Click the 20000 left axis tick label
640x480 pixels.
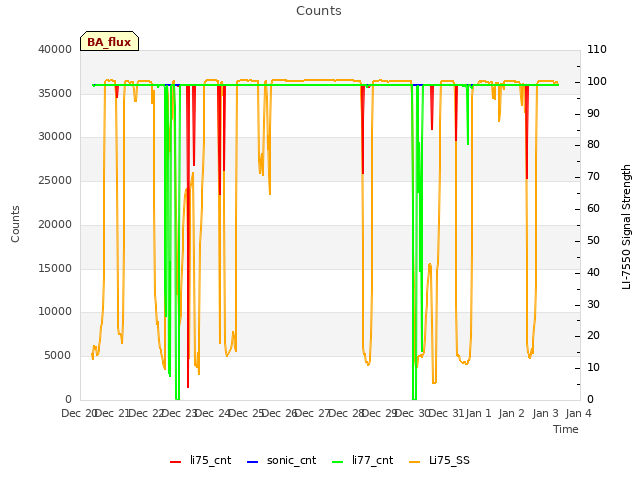click(x=55, y=224)
